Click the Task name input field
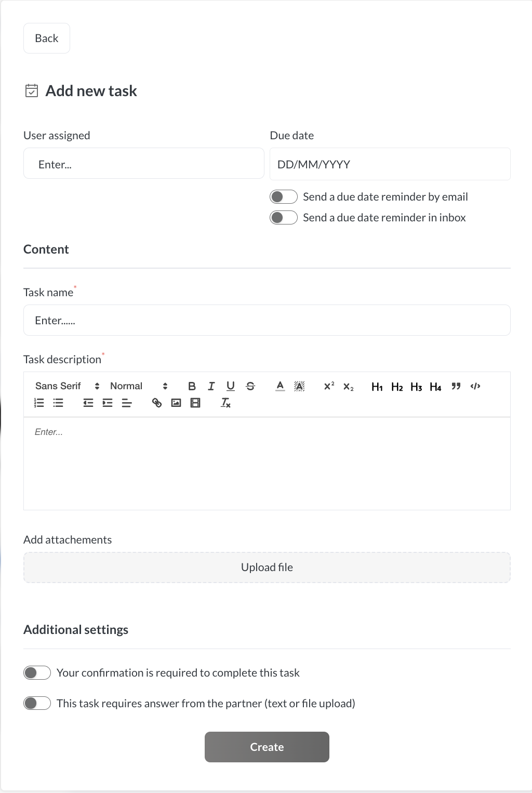Image resolution: width=532 pixels, height=793 pixels. [267, 321]
